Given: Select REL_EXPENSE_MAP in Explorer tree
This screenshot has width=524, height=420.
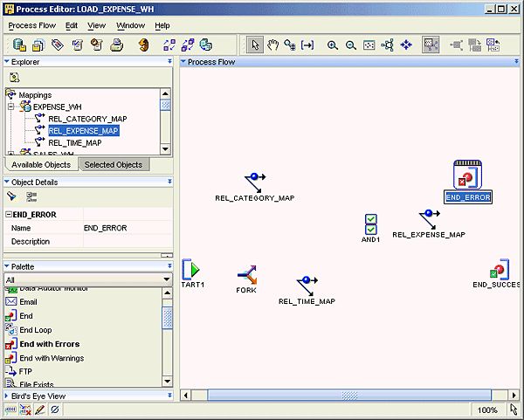Looking at the screenshot, I should coord(84,131).
